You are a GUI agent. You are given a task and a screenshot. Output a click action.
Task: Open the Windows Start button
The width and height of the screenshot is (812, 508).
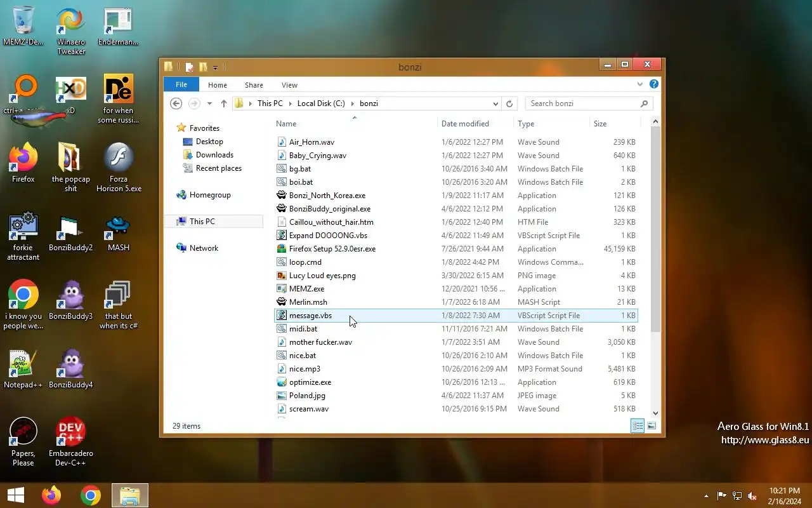pyautogui.click(x=15, y=495)
